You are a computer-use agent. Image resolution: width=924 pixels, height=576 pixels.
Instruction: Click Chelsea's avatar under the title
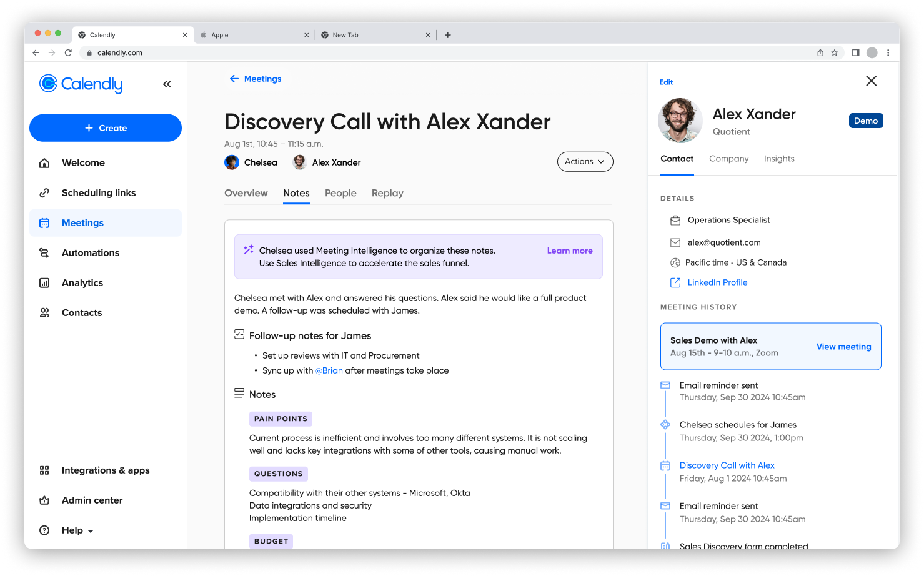click(232, 162)
